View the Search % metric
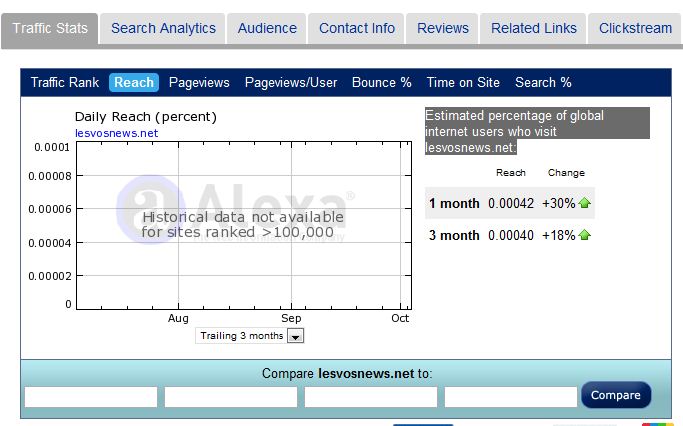This screenshot has height=426, width=683. tap(543, 82)
